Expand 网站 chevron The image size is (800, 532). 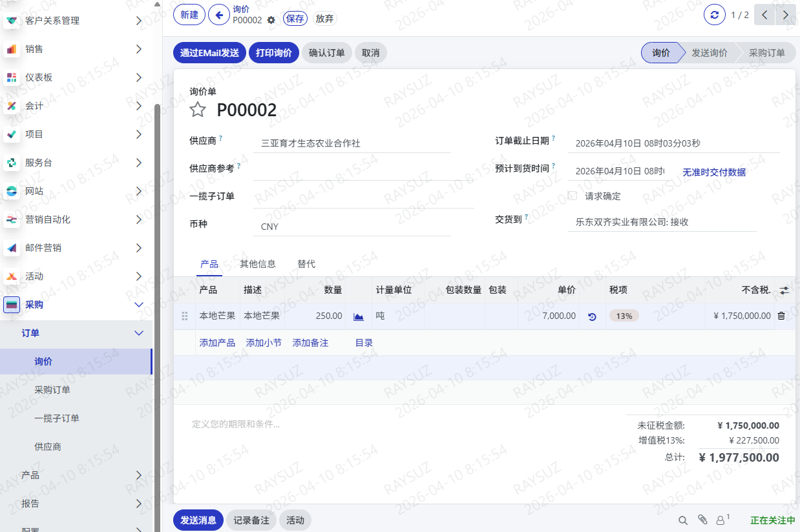coord(139,191)
